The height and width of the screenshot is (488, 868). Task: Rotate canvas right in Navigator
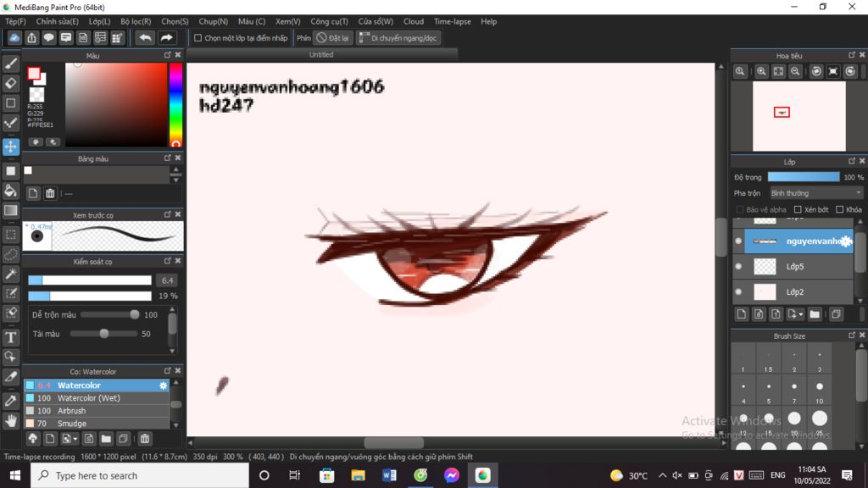click(849, 71)
